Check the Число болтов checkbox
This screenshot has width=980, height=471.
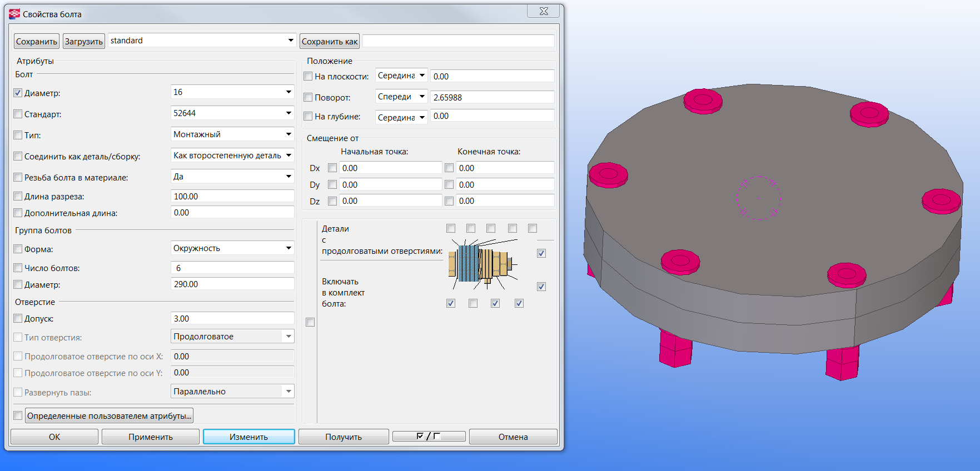coord(18,268)
